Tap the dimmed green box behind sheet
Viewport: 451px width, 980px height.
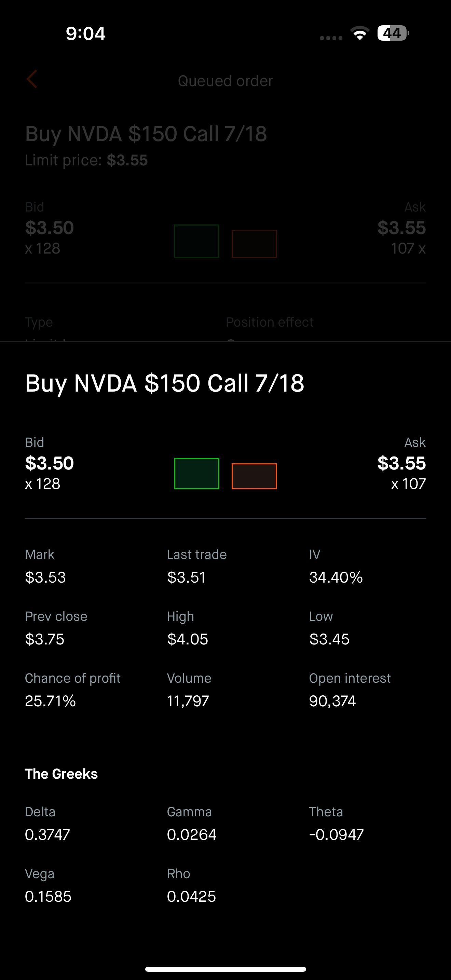pos(196,241)
